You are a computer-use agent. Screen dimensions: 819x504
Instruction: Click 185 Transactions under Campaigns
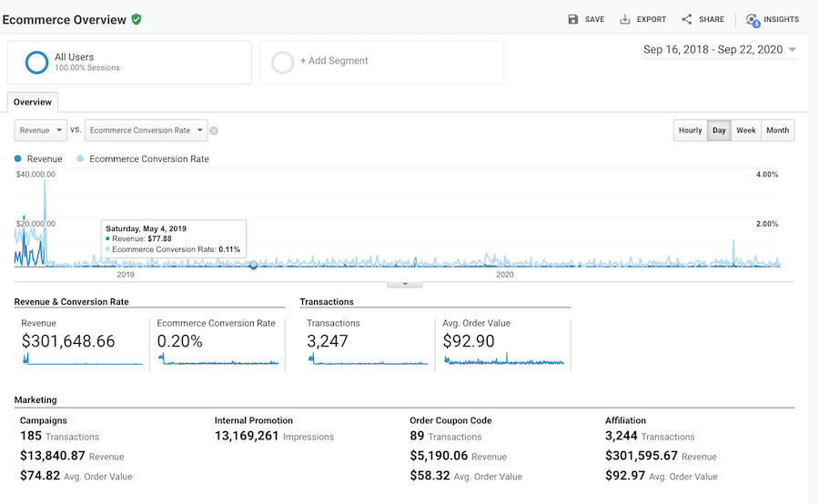click(x=59, y=436)
